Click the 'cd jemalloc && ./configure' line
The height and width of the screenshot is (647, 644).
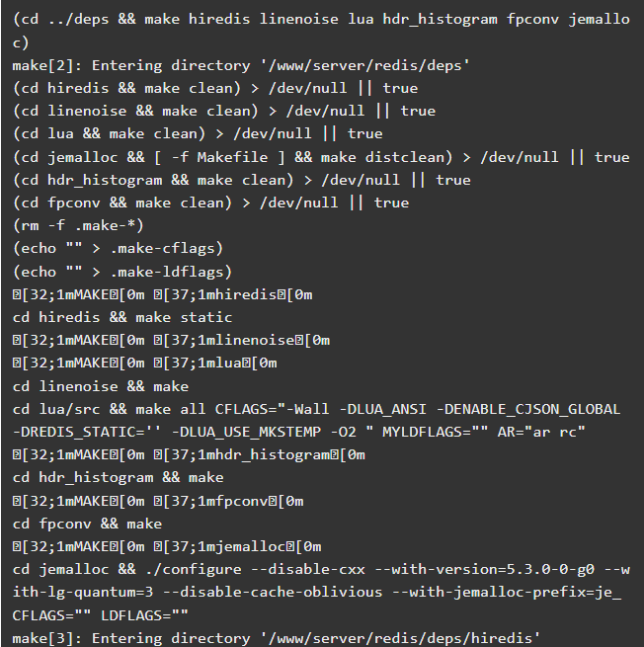(x=321, y=592)
